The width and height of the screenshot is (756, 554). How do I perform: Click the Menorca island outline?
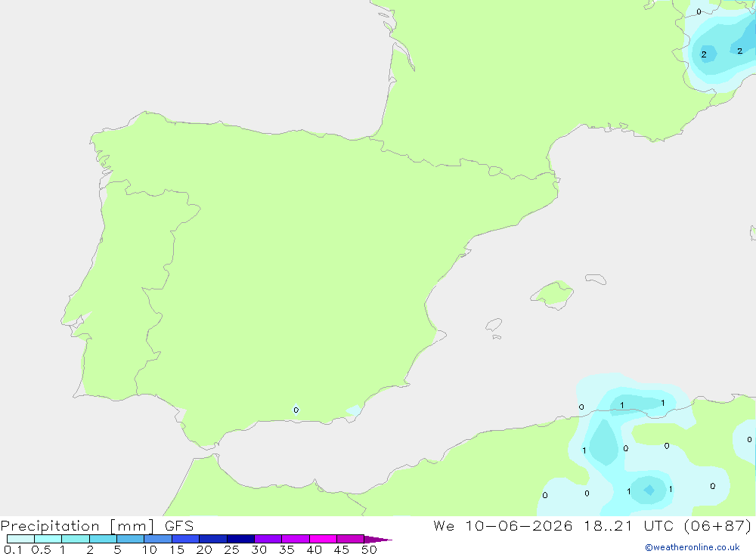click(x=596, y=279)
